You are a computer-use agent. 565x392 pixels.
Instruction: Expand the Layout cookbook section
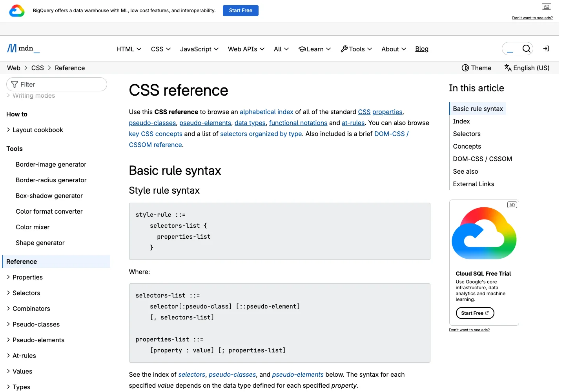click(35, 130)
